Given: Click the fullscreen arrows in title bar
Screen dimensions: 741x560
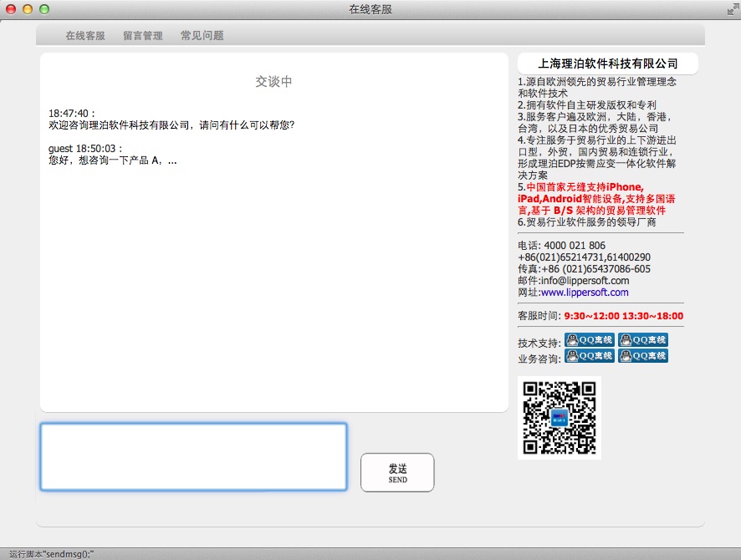Looking at the screenshot, I should click(x=733, y=9).
